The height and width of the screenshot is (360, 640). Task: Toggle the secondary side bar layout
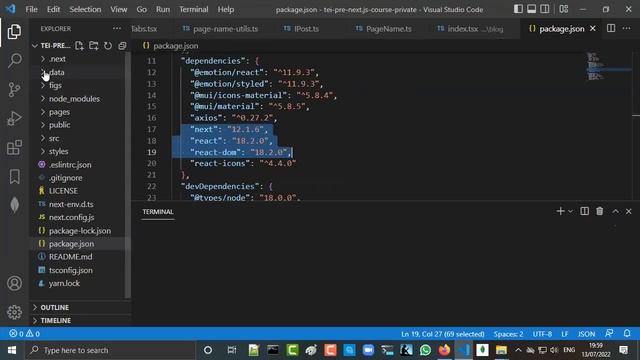coord(544,9)
